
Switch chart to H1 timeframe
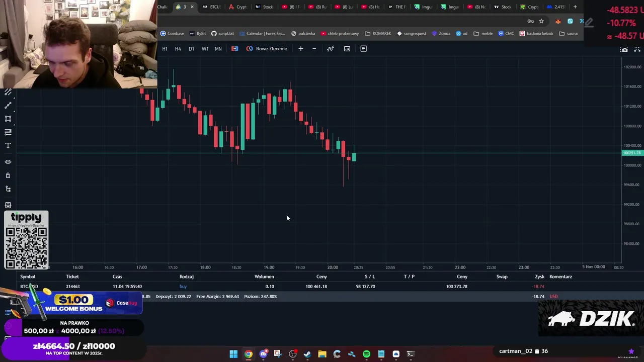[165, 49]
